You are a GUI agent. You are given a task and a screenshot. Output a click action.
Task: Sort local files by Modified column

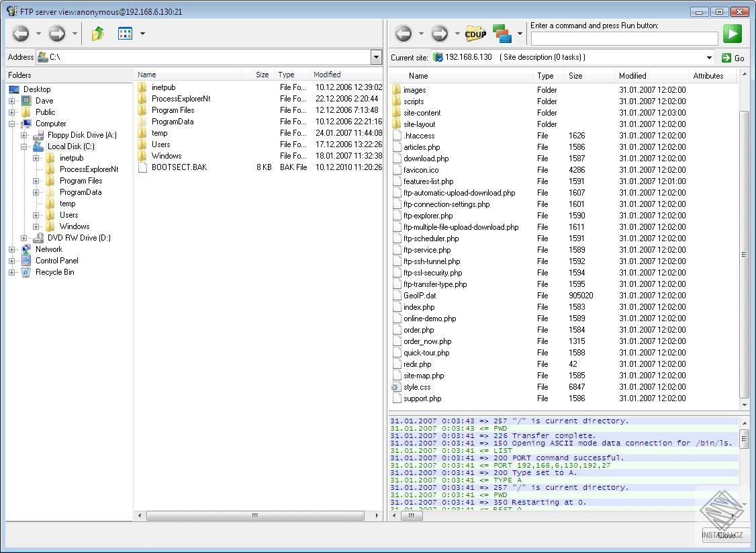pos(327,75)
